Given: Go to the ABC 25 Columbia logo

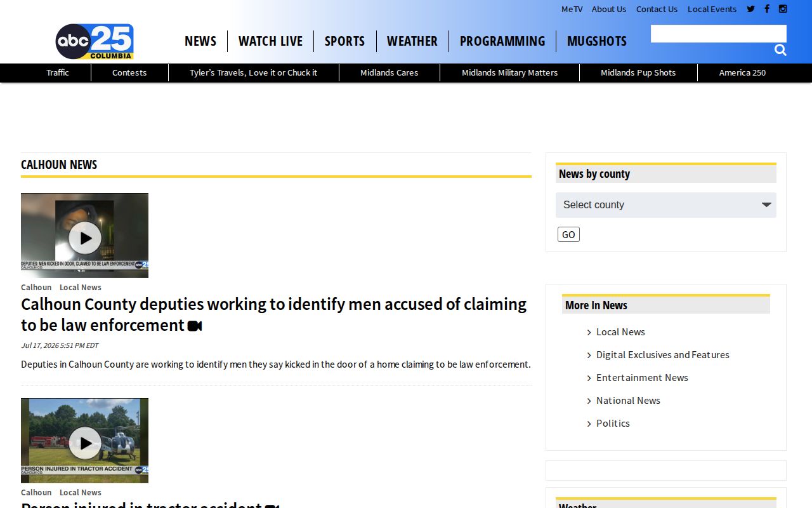Looking at the screenshot, I should pos(95,42).
